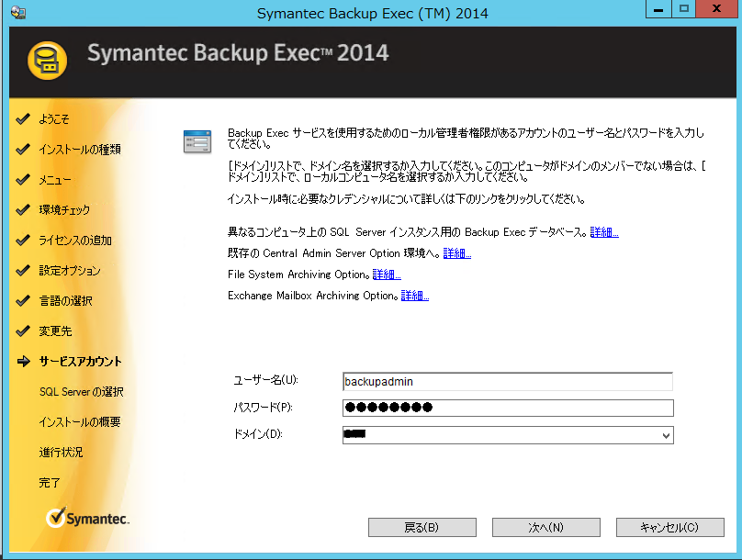Screen dimensions: 742x560
Task: Select the 完了 step
Action: (x=50, y=483)
